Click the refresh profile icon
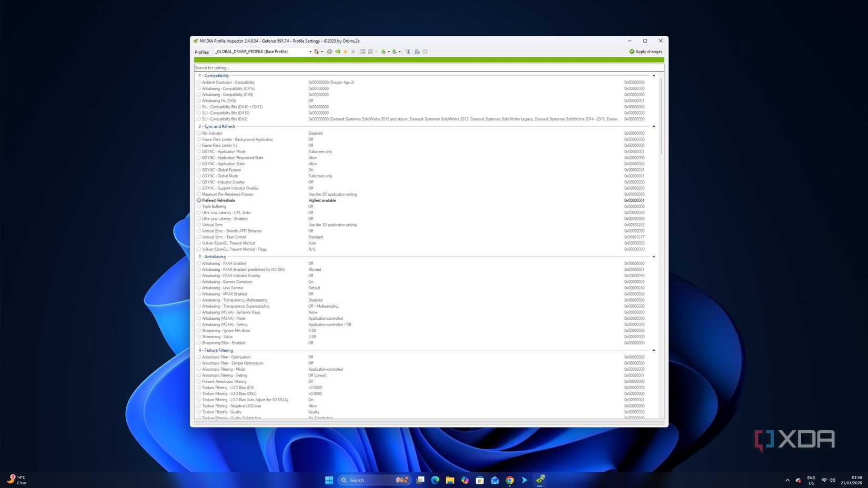Screen dimensions: 868x488 click(x=330, y=52)
